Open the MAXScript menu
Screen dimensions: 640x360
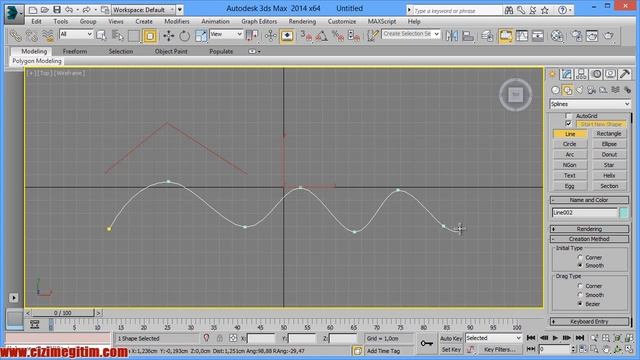point(382,22)
